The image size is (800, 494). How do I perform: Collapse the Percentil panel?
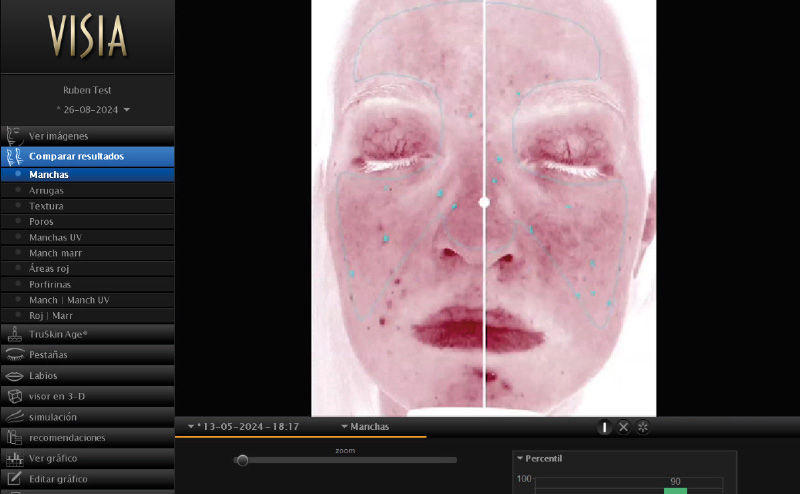(521, 458)
